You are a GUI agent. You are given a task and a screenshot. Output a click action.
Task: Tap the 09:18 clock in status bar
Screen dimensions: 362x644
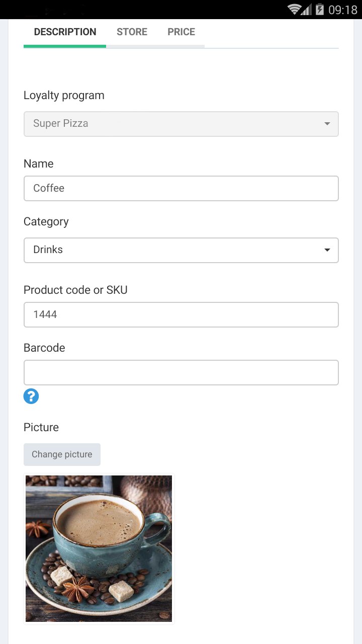(342, 10)
